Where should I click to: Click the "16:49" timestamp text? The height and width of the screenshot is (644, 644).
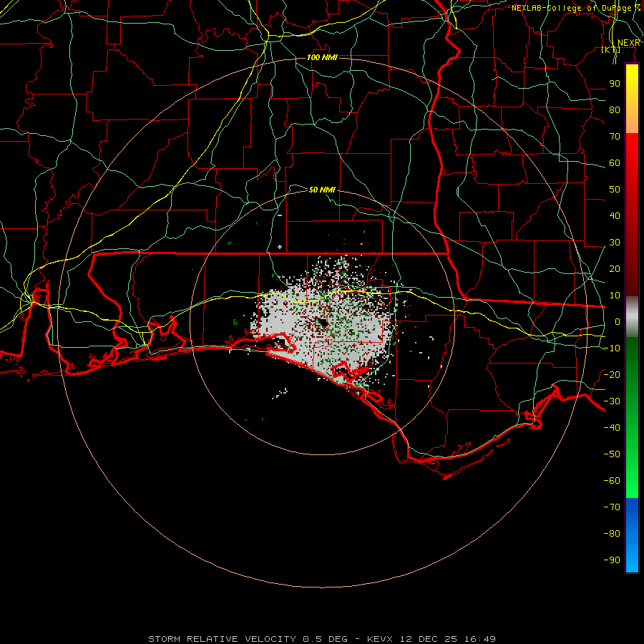coord(481,639)
